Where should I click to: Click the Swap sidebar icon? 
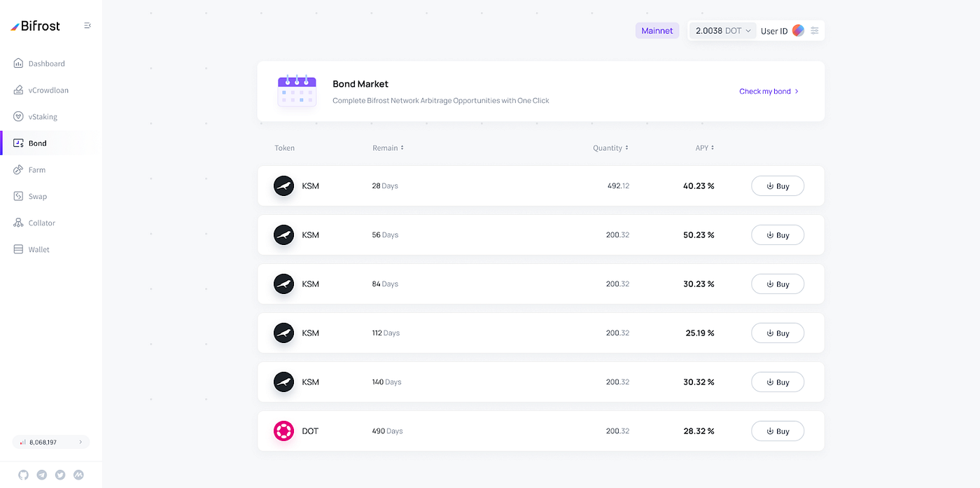tap(18, 197)
